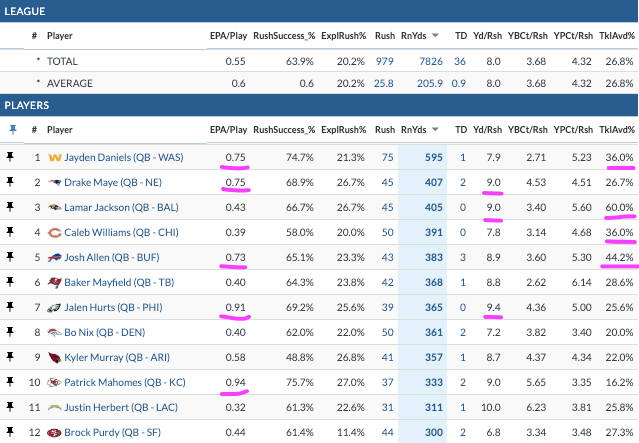Click Justin Herbert Yd/Rsh value 10.0

(x=491, y=407)
